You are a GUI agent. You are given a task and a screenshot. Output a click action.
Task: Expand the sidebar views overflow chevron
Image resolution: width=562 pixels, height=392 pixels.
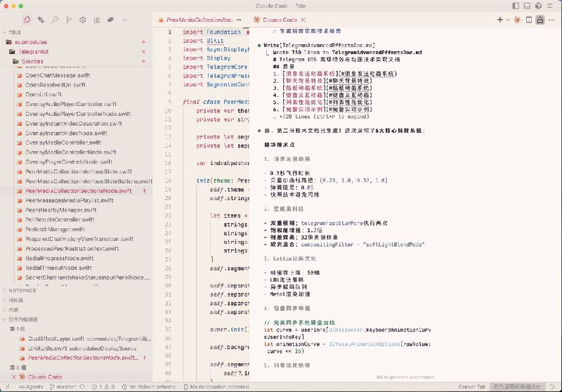tap(125, 20)
